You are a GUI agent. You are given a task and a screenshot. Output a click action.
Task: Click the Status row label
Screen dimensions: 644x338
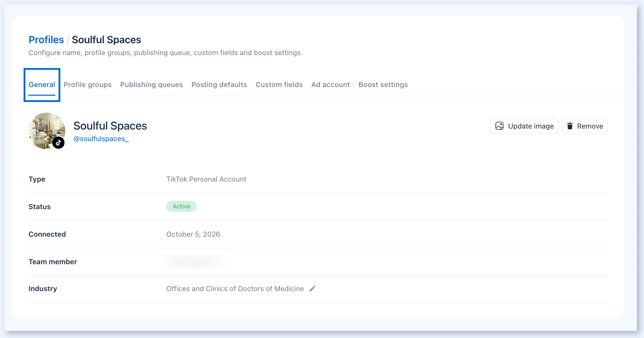pos(39,207)
